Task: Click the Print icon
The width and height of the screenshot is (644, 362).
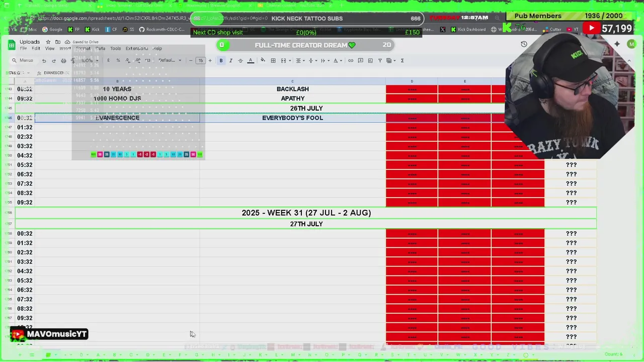Action: pyautogui.click(x=63, y=60)
